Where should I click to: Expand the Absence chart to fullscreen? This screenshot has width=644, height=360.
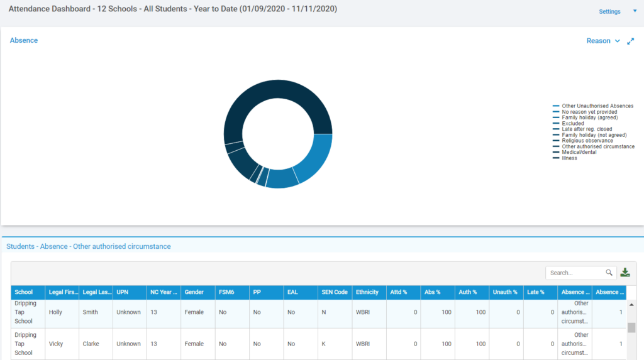630,41
